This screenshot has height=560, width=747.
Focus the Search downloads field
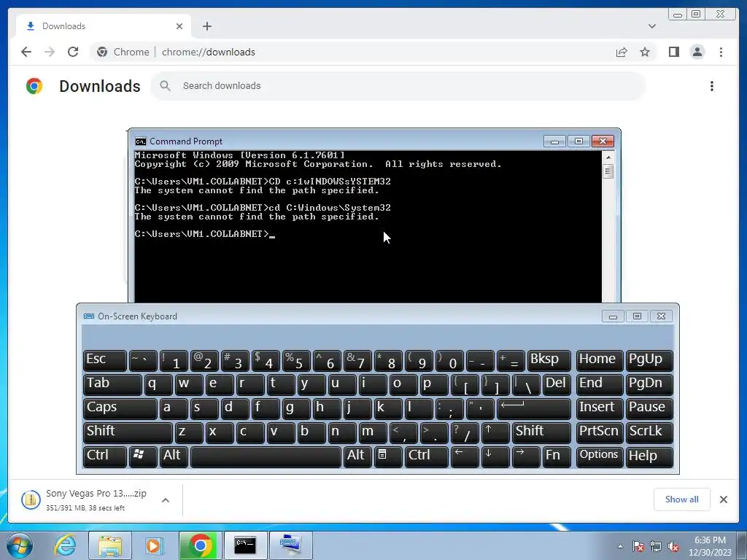pyautogui.click(x=398, y=86)
